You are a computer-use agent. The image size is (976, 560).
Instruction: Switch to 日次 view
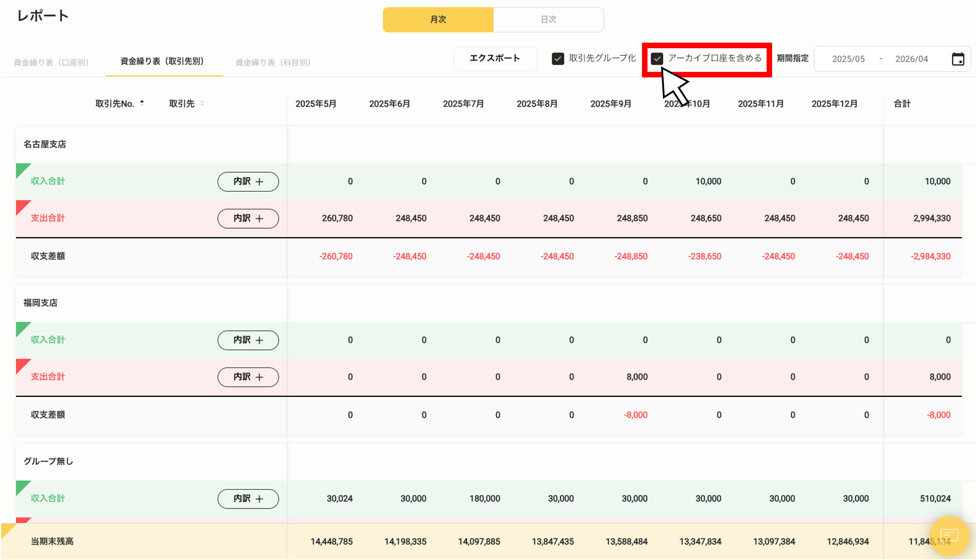pyautogui.click(x=548, y=19)
